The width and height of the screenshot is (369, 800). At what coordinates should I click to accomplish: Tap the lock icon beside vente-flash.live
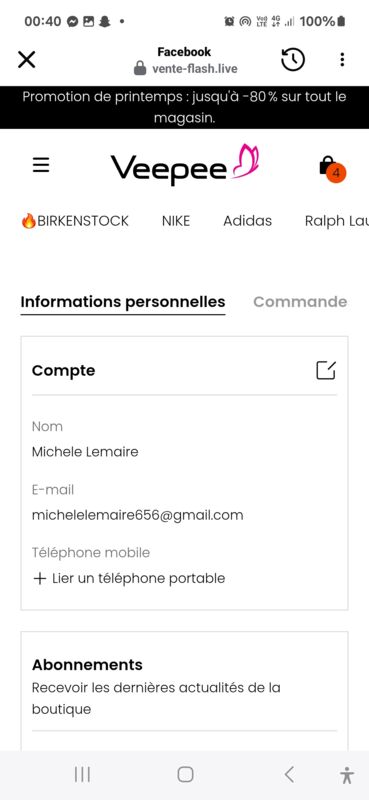(140, 68)
